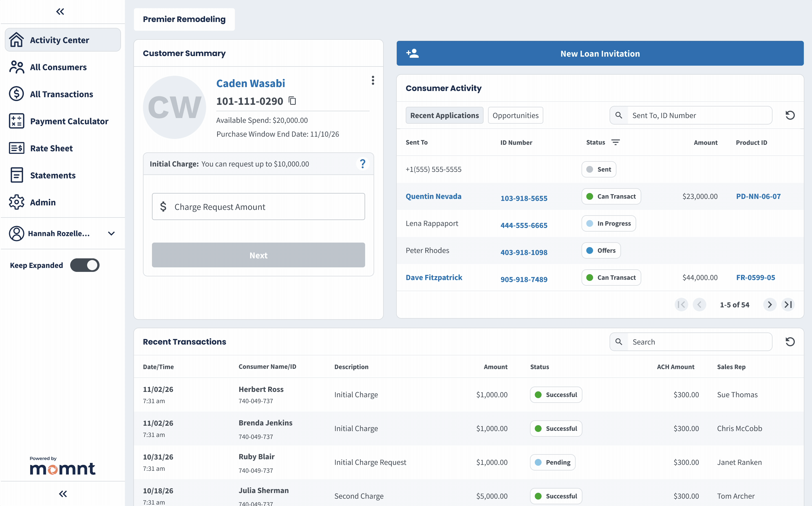Open the Admin settings
Viewport: 812px width, 506px height.
click(x=43, y=202)
